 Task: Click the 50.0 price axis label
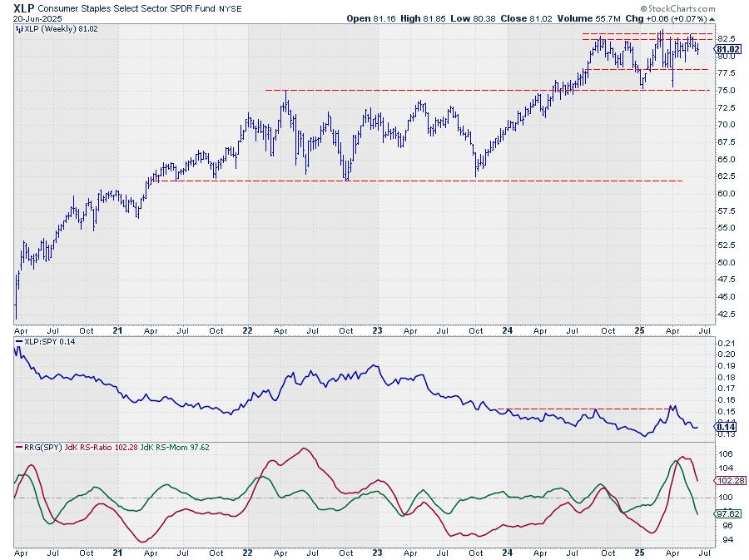726,263
